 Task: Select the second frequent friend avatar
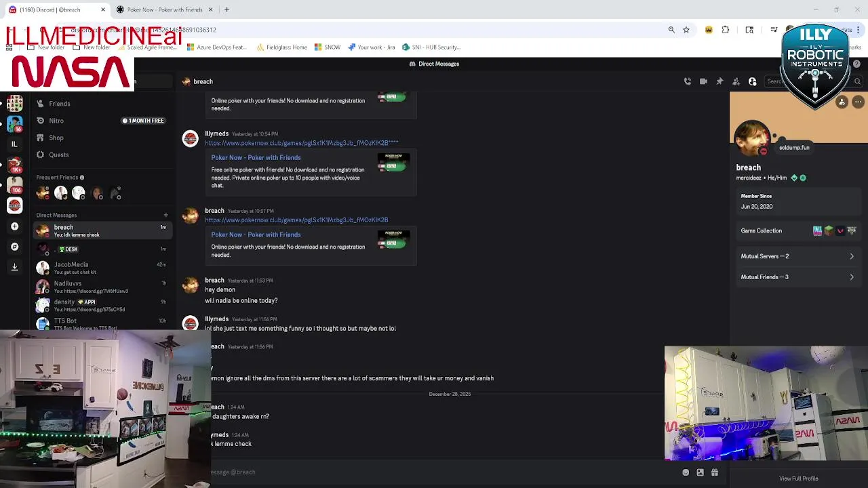coord(61,194)
